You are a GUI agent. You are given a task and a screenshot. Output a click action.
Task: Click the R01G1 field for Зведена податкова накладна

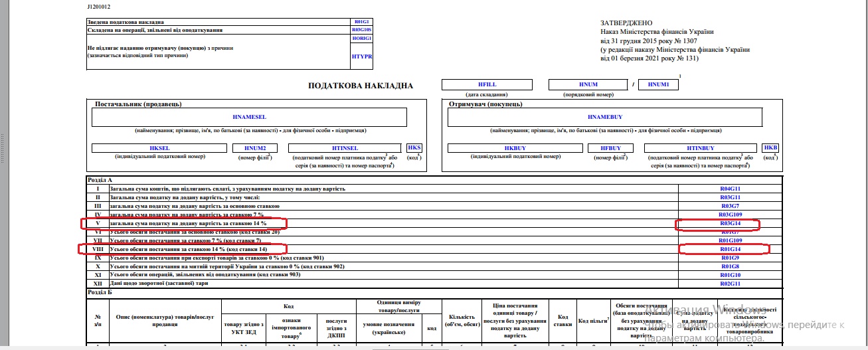click(x=362, y=22)
